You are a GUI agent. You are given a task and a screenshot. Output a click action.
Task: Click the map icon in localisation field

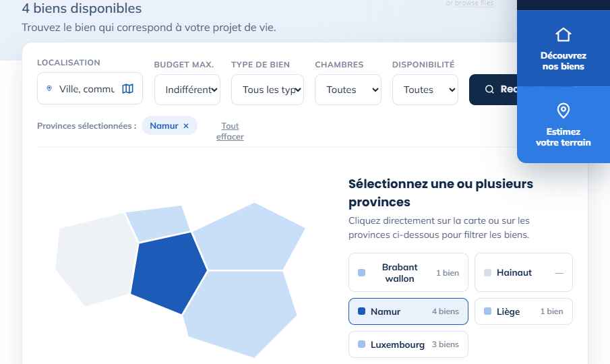127,89
